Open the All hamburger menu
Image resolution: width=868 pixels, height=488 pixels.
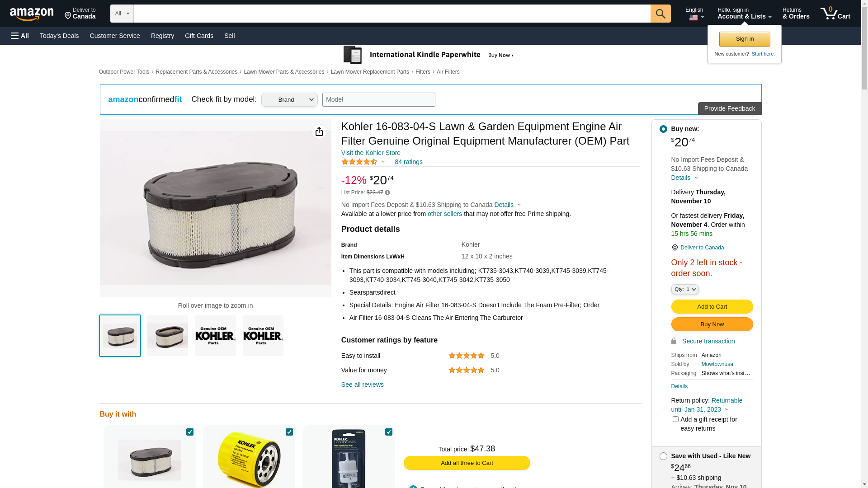coord(20,36)
